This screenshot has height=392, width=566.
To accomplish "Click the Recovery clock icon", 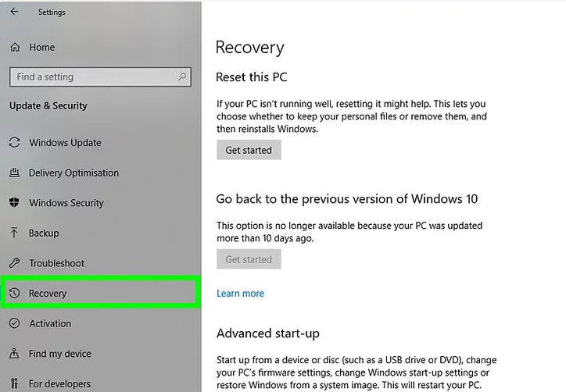I will 14,294.
